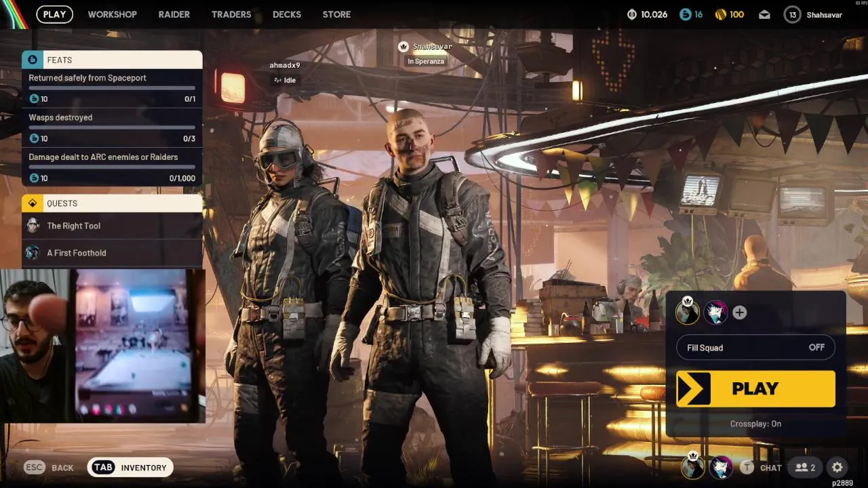Switch to the WORKSHOP tab
This screenshot has width=868, height=488.
112,14
